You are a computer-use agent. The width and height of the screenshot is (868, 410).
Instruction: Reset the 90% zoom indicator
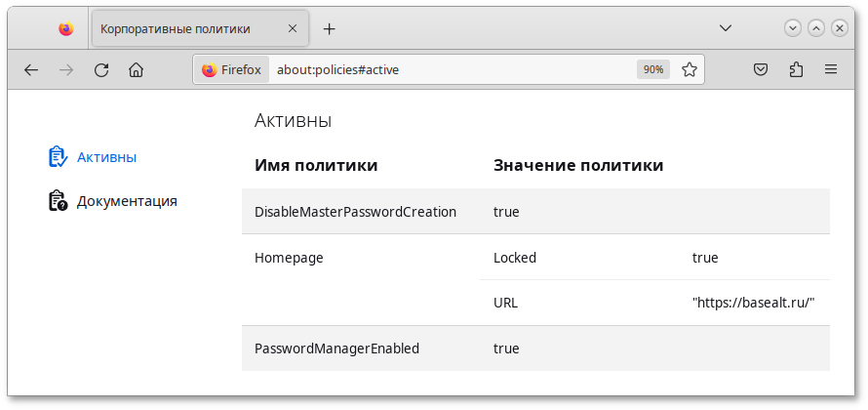pyautogui.click(x=653, y=69)
